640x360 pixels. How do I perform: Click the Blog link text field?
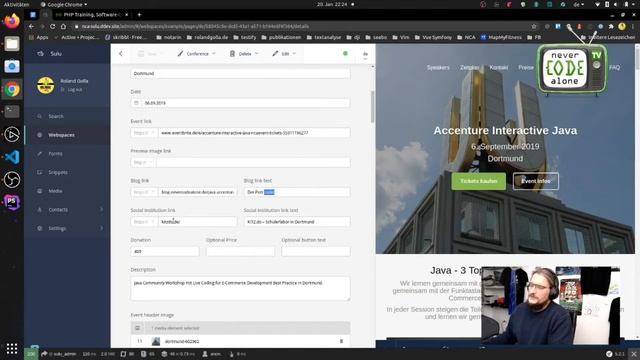point(297,192)
